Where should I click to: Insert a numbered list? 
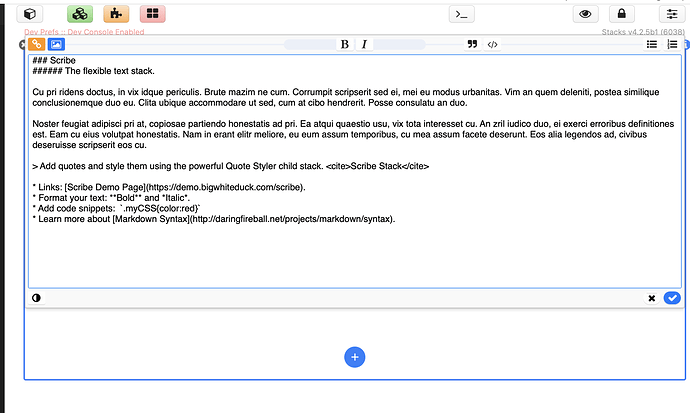tap(672, 44)
